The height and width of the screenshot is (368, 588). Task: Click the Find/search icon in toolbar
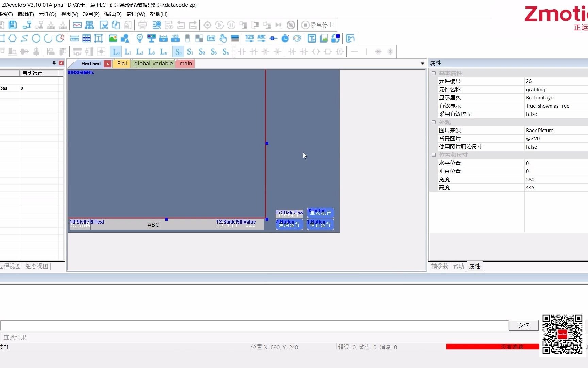click(x=157, y=25)
